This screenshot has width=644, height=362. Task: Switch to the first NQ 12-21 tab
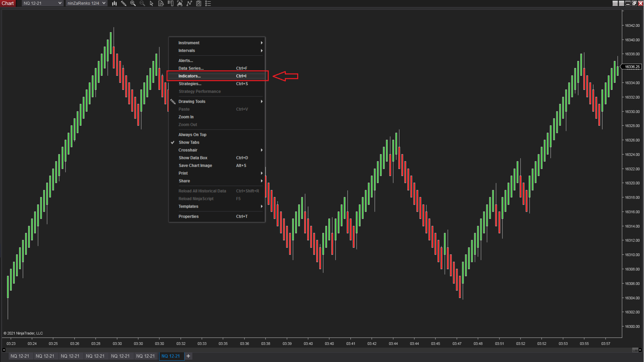(20, 356)
